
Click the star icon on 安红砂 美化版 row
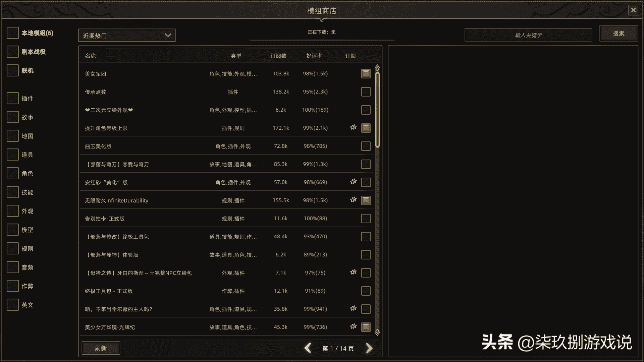tap(353, 182)
